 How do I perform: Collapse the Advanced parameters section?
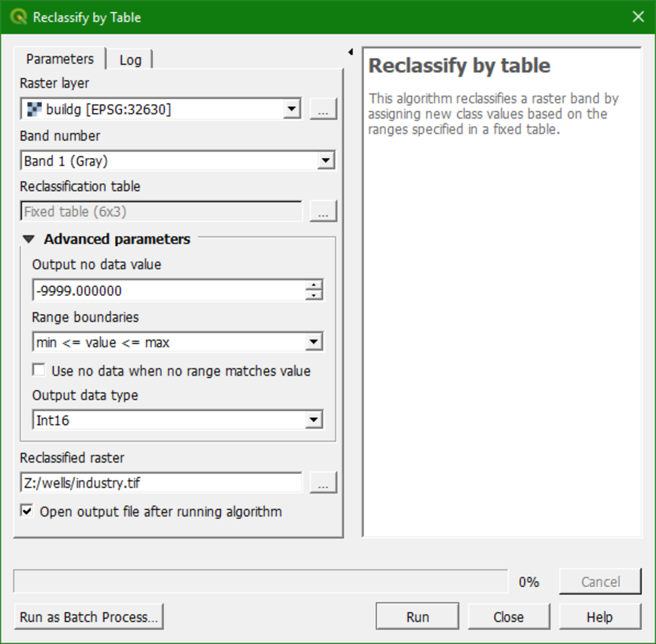coord(29,239)
